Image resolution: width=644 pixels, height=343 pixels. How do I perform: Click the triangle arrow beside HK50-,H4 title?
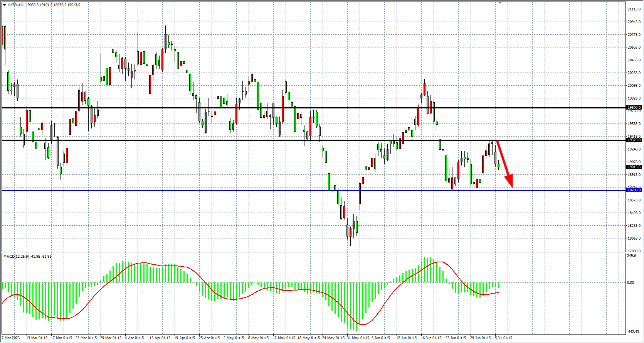pyautogui.click(x=4, y=5)
